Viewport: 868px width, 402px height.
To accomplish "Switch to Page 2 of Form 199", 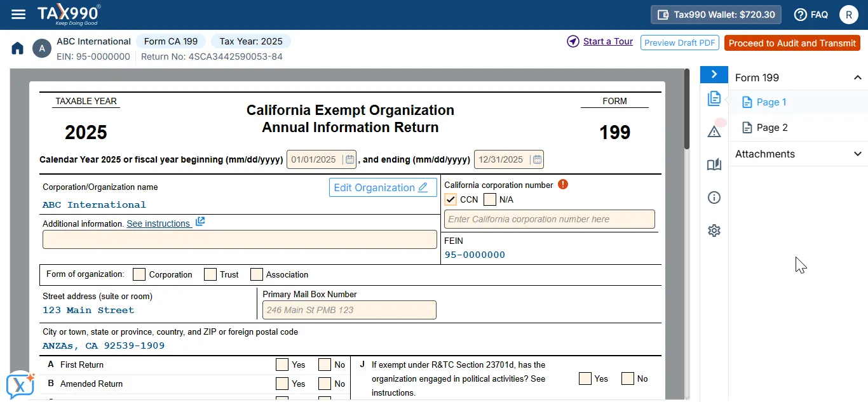I will (x=771, y=127).
